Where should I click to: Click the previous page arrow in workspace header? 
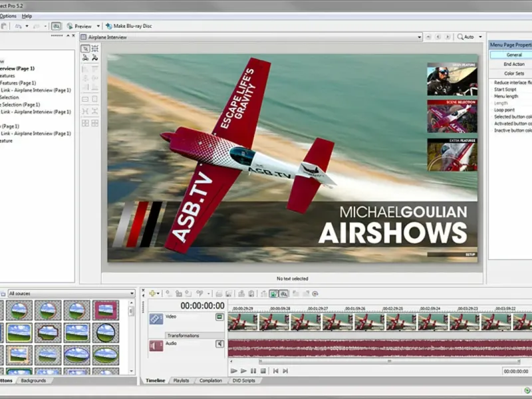[438, 37]
